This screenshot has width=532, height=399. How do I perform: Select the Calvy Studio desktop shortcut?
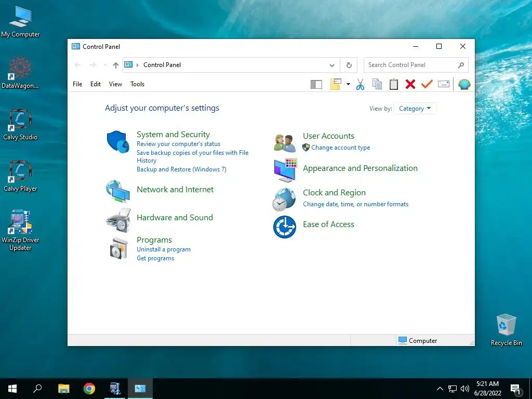coord(20,125)
